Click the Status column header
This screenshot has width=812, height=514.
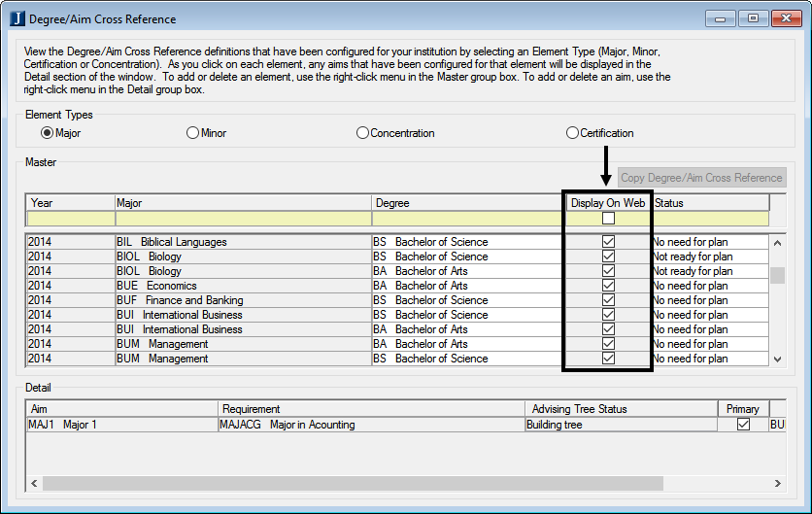pos(709,203)
